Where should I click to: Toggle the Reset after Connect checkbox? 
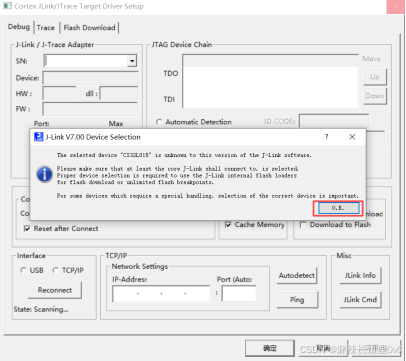[x=27, y=229]
